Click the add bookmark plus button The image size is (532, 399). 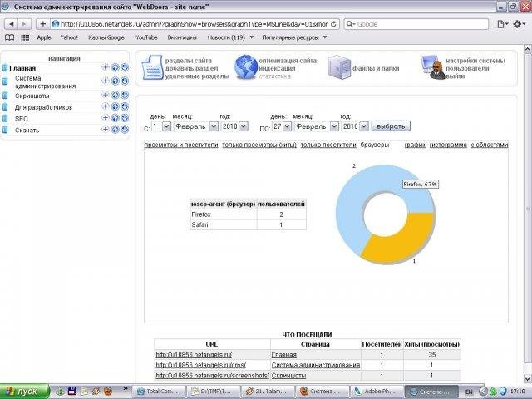click(42, 24)
